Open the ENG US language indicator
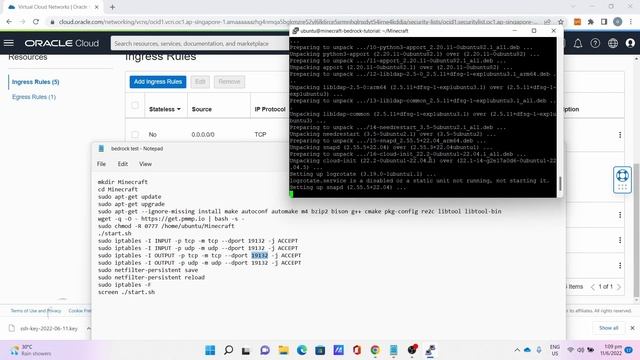Image resolution: width=640 pixels, height=360 pixels. [x=555, y=350]
